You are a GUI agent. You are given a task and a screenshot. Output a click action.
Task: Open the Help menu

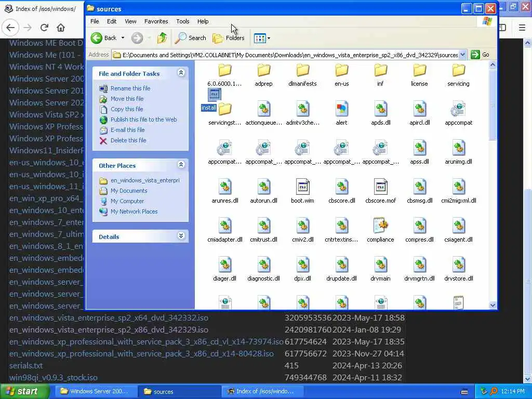[x=203, y=21]
